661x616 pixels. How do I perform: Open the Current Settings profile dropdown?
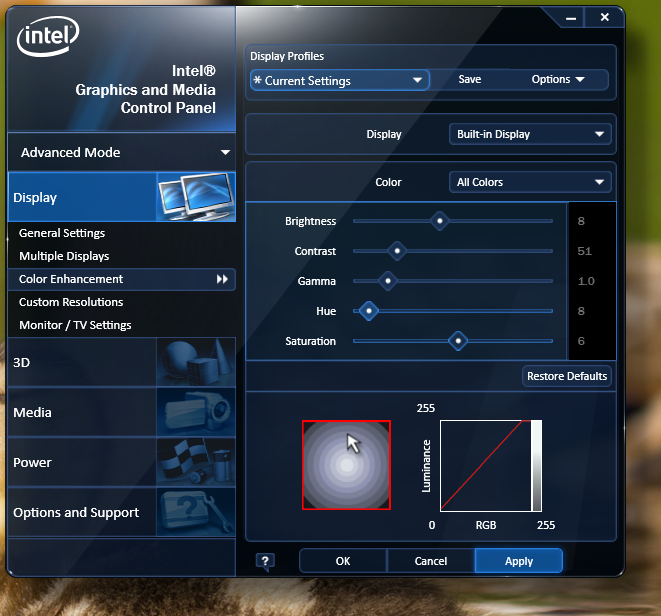(x=340, y=80)
